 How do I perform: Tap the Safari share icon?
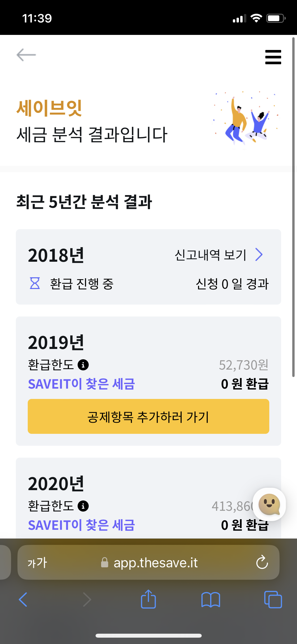(x=148, y=599)
